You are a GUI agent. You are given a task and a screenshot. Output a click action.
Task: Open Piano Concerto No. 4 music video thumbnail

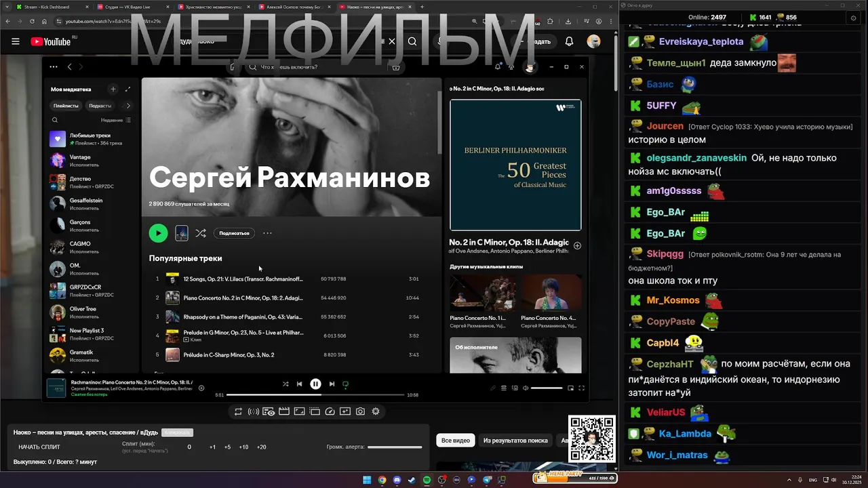[x=551, y=293]
